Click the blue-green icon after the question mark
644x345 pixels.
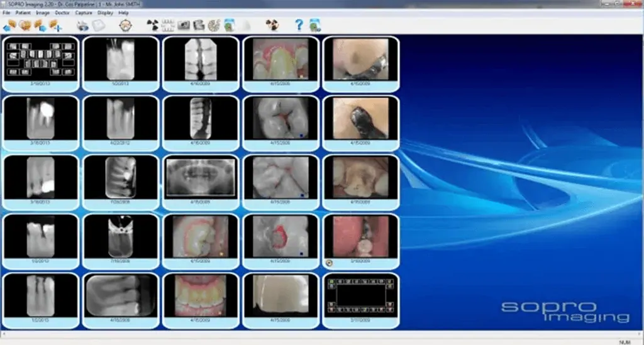pos(315,25)
